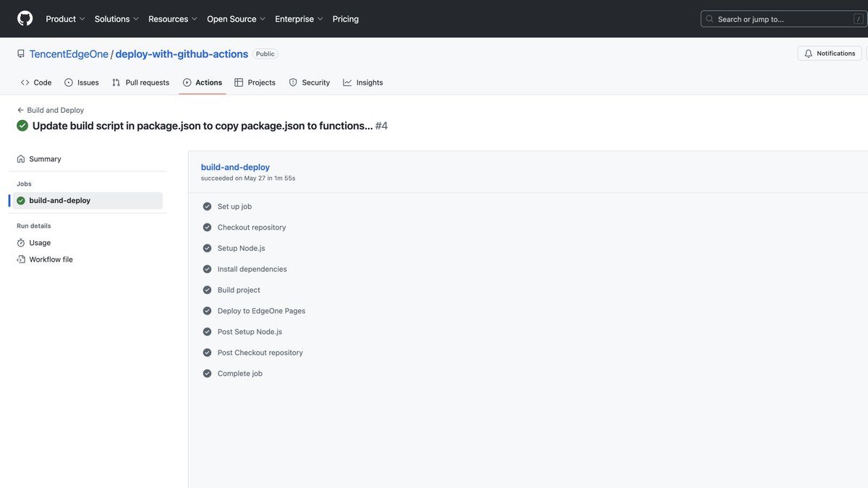The image size is (868, 488).
Task: Click the green success icon beside run title
Action: click(x=23, y=126)
